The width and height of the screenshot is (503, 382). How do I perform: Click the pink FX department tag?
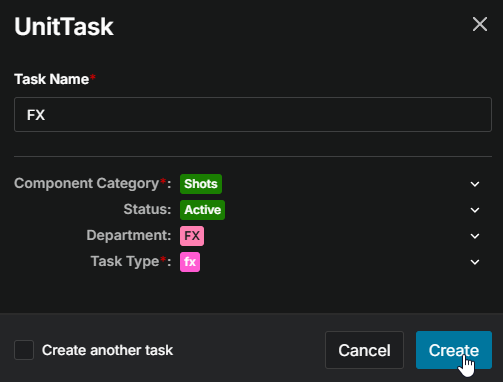[192, 236]
